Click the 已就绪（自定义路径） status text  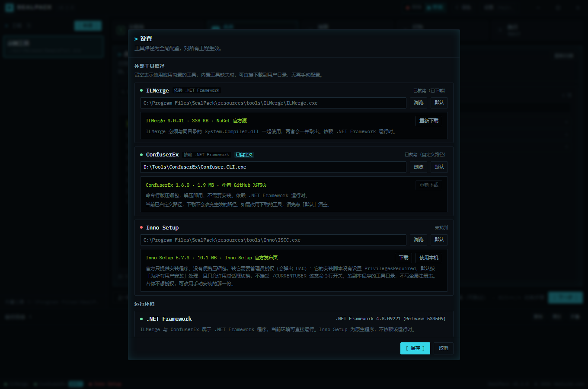pyautogui.click(x=425, y=155)
